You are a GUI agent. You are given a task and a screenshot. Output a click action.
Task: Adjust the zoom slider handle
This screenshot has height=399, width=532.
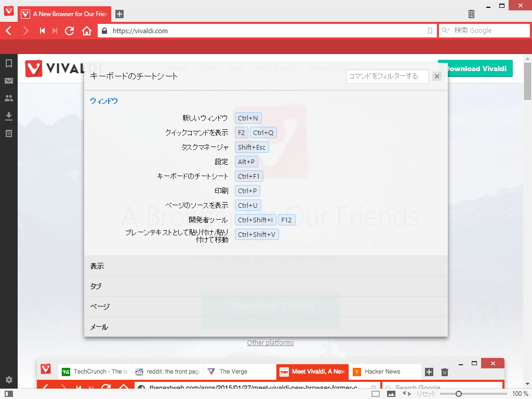tap(459, 394)
